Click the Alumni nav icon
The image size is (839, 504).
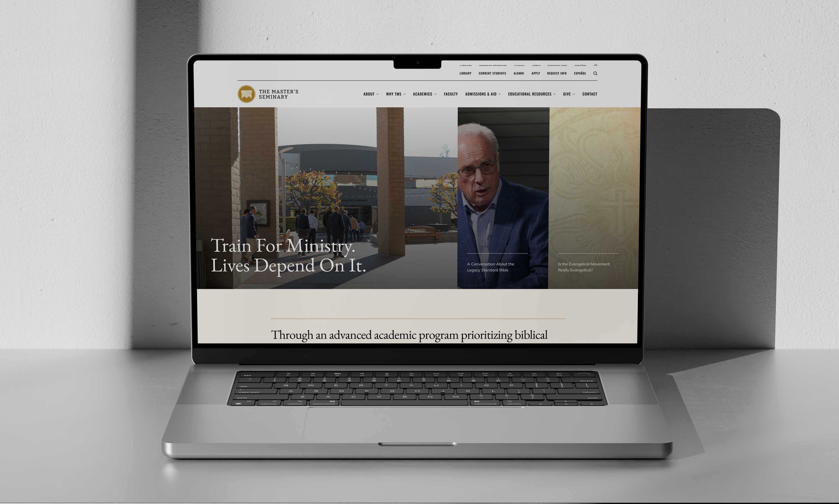pyautogui.click(x=518, y=73)
